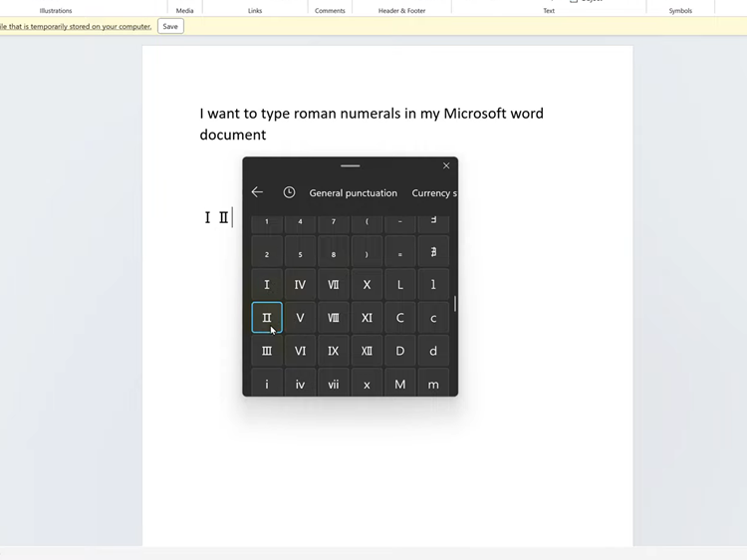The image size is (747, 560).
Task: Insert Roman numeral Ⅸ symbol
Action: 334,351
